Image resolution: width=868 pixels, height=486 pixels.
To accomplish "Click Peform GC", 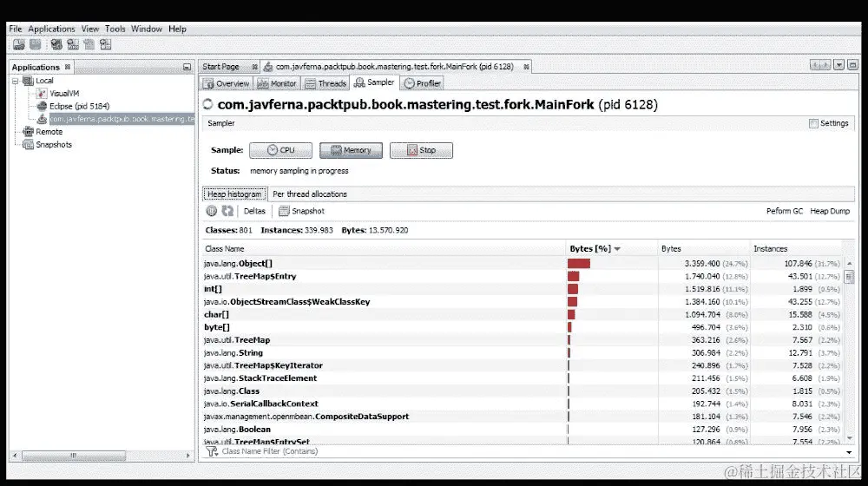I will coord(785,211).
